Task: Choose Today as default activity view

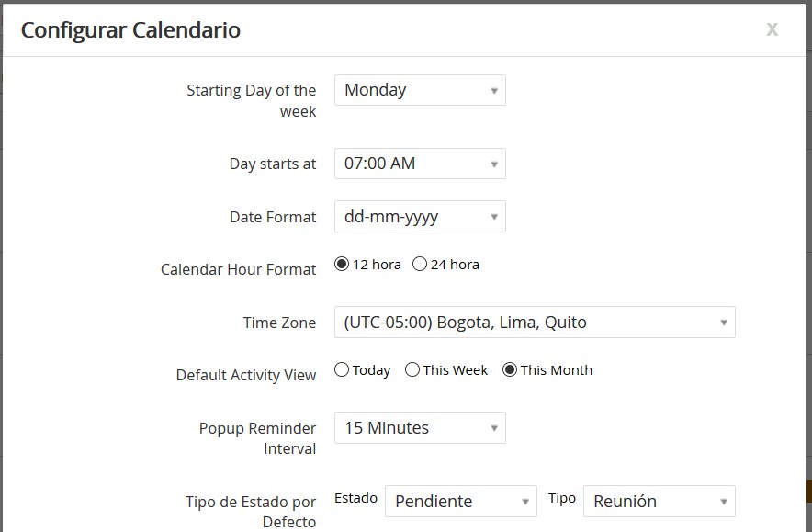Action: point(342,370)
